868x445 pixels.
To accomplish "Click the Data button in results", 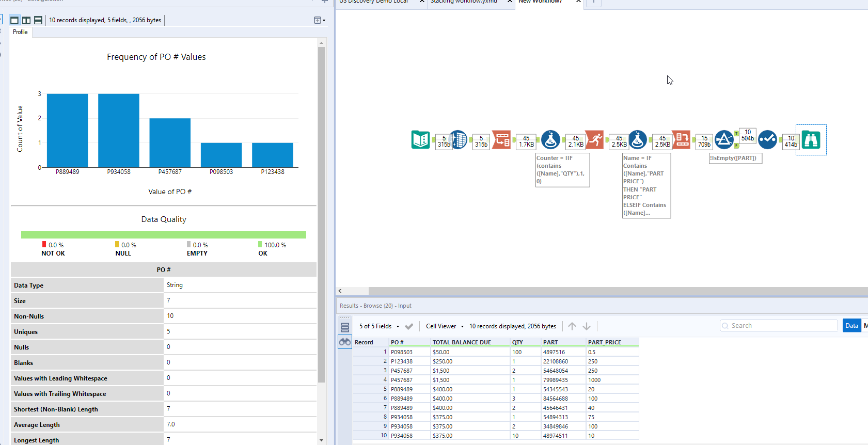I will click(851, 326).
